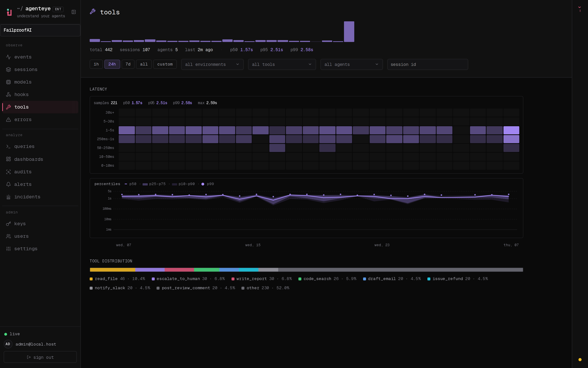
Task: Click the queries terminal prompt icon
Action: pyautogui.click(x=8, y=146)
